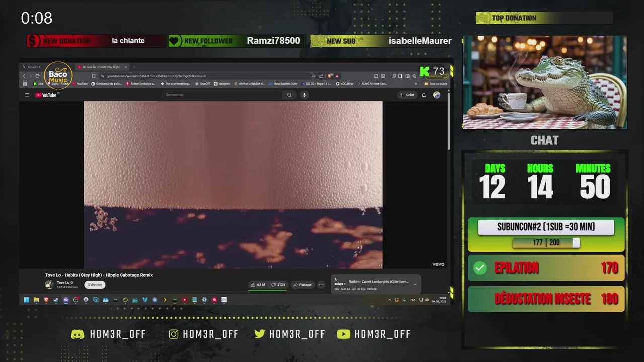Open Steam from the taskbar
644x362 pixels.
point(56,300)
